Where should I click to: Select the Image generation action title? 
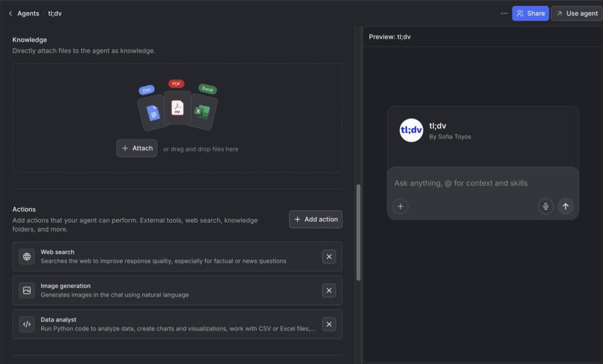click(x=66, y=286)
